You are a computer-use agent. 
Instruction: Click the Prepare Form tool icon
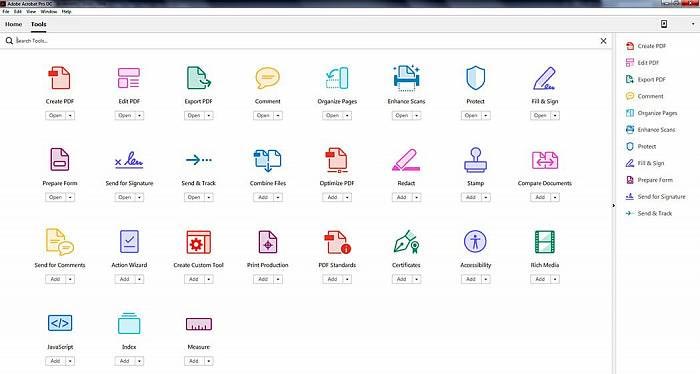(60, 160)
